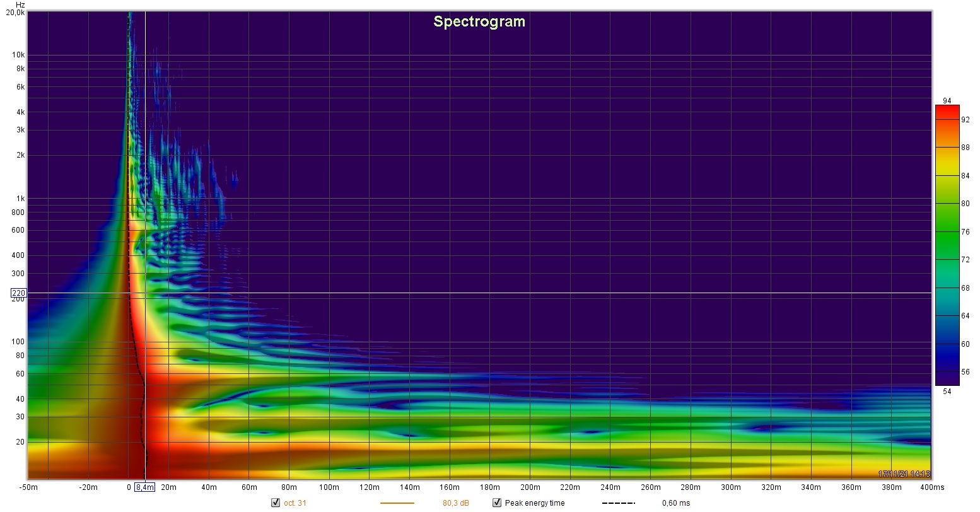
Task: Click the 4k frequency axis label
Action: coord(20,112)
